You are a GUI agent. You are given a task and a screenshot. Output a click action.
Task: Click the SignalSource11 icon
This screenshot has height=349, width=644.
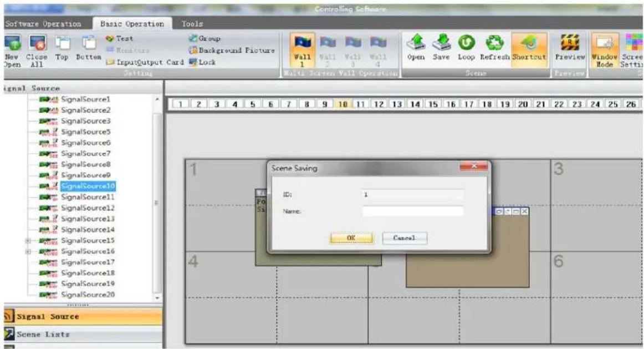48,197
